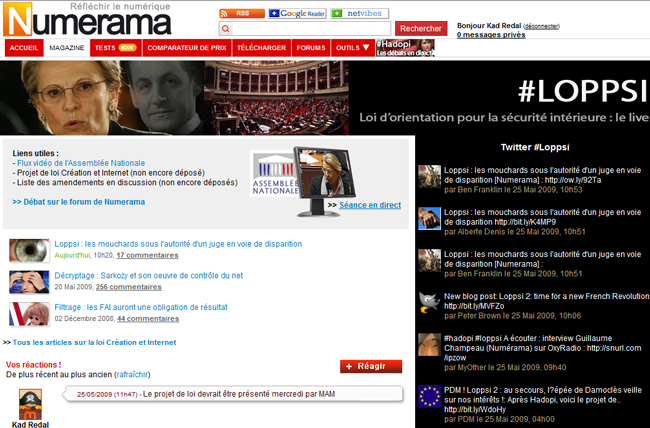
Task: Open the Séance en direct link
Action: pyautogui.click(x=370, y=205)
